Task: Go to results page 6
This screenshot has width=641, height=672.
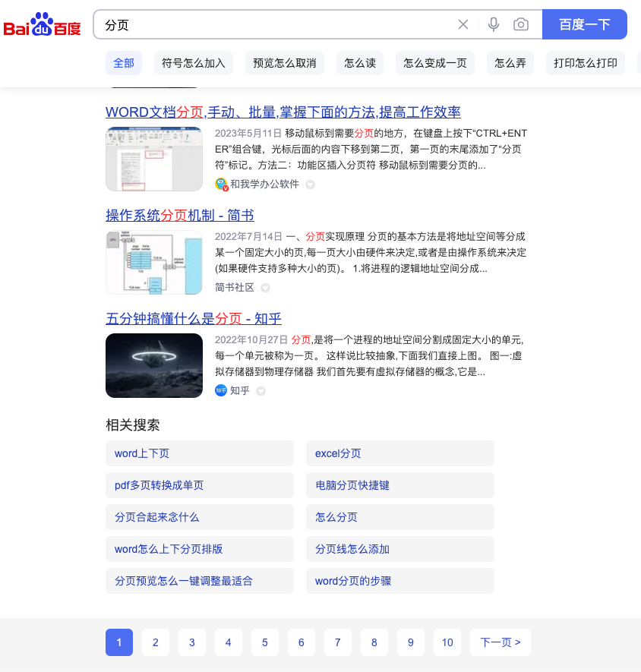Action: 302,642
